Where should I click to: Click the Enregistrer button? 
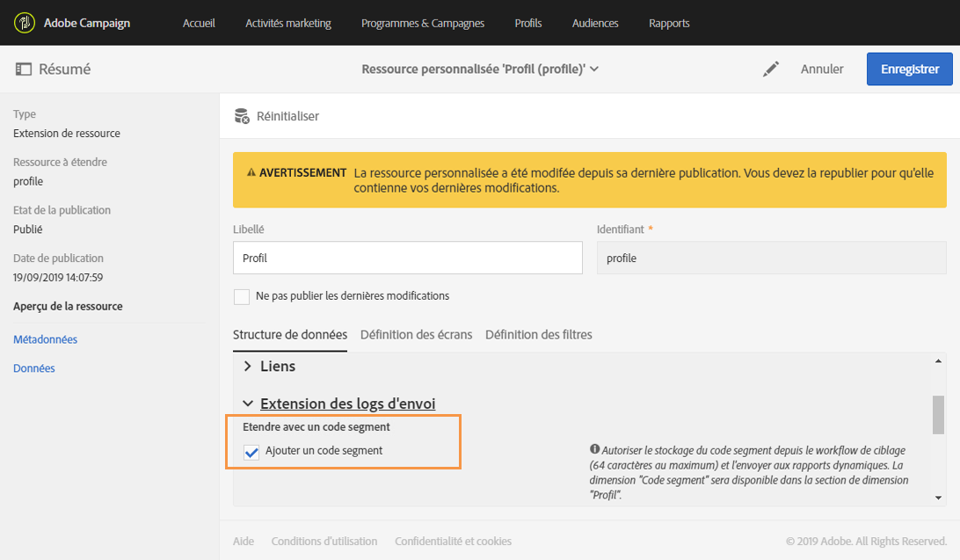909,69
